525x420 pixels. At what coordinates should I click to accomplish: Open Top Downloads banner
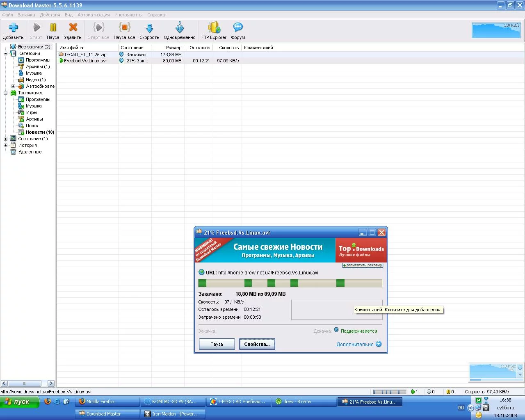(361, 250)
